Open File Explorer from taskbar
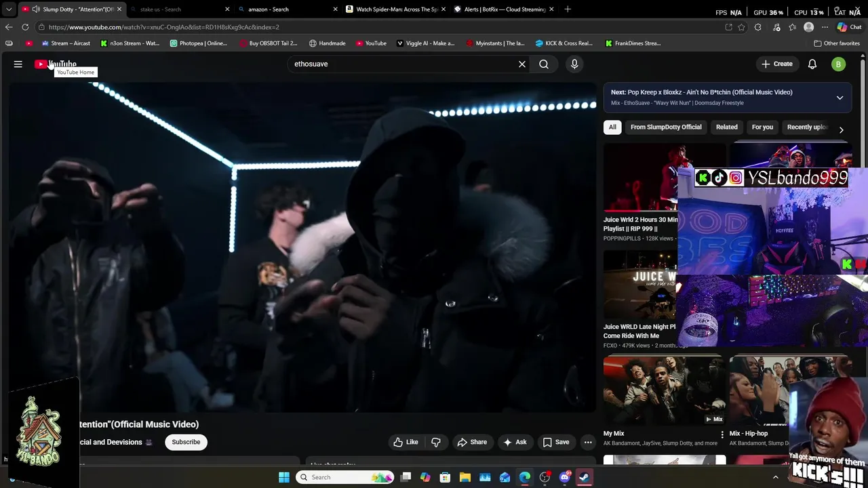The width and height of the screenshot is (868, 488). [x=465, y=477]
